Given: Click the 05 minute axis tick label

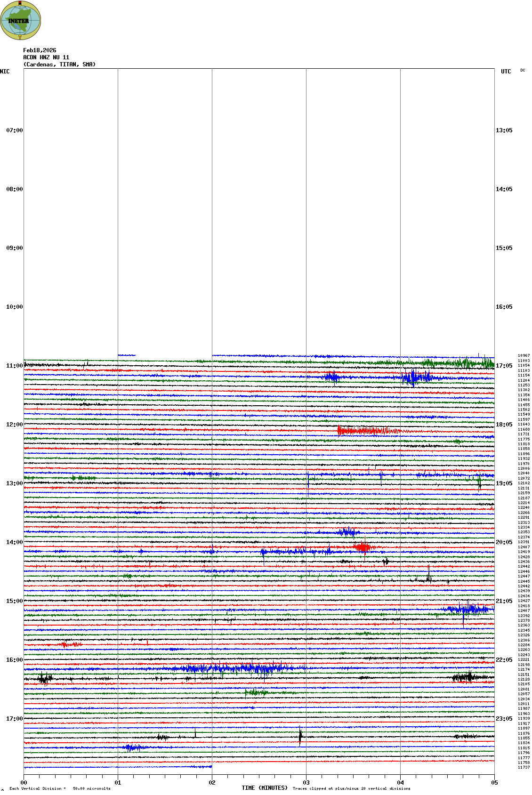Looking at the screenshot, I should (x=494, y=783).
